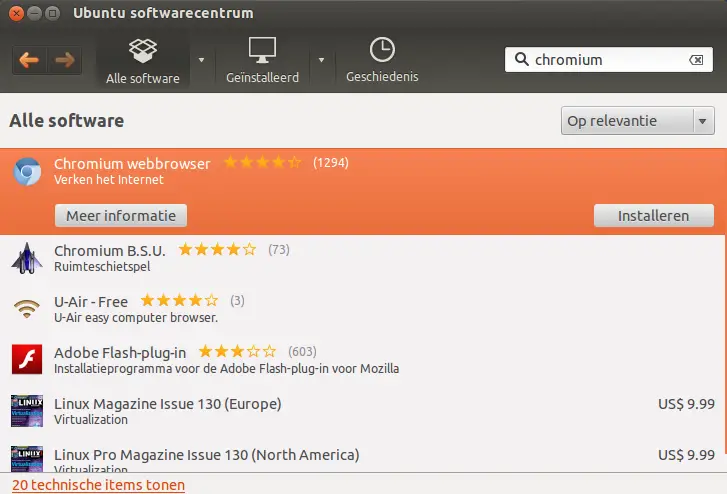The height and width of the screenshot is (494, 727).
Task: Click the Verken het Internet description
Action: coord(109,180)
